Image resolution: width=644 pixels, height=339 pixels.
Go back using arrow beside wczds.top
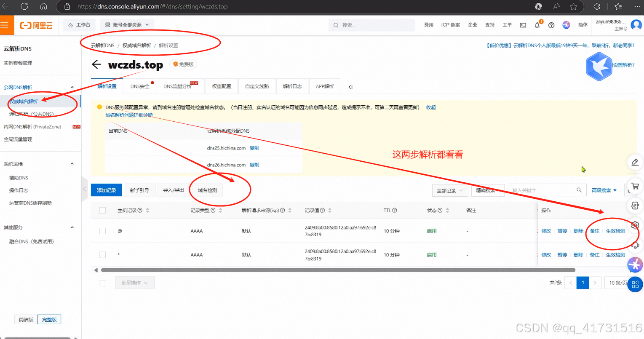coord(96,64)
